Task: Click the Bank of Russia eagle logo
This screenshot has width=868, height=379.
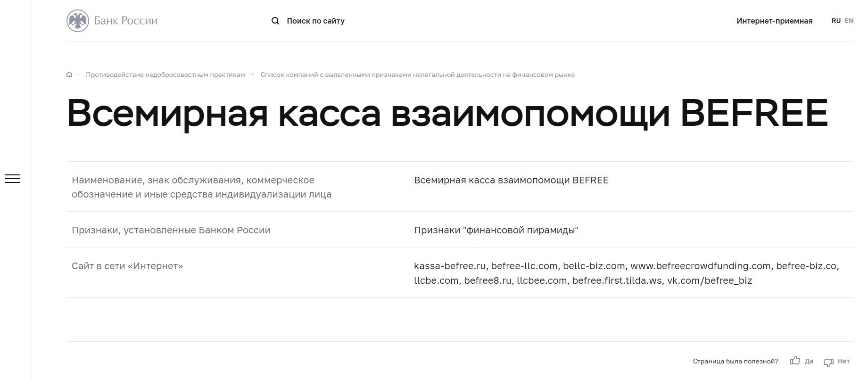Action: pos(78,21)
